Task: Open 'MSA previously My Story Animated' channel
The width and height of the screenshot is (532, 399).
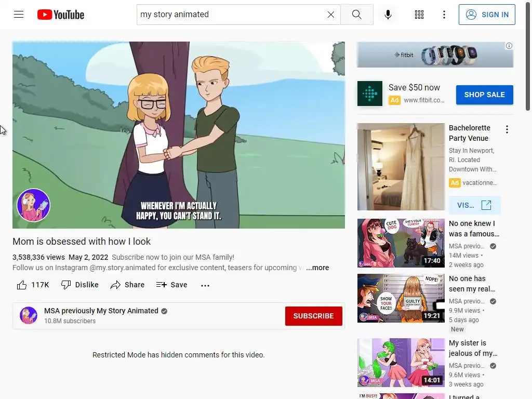Action: tap(101, 311)
